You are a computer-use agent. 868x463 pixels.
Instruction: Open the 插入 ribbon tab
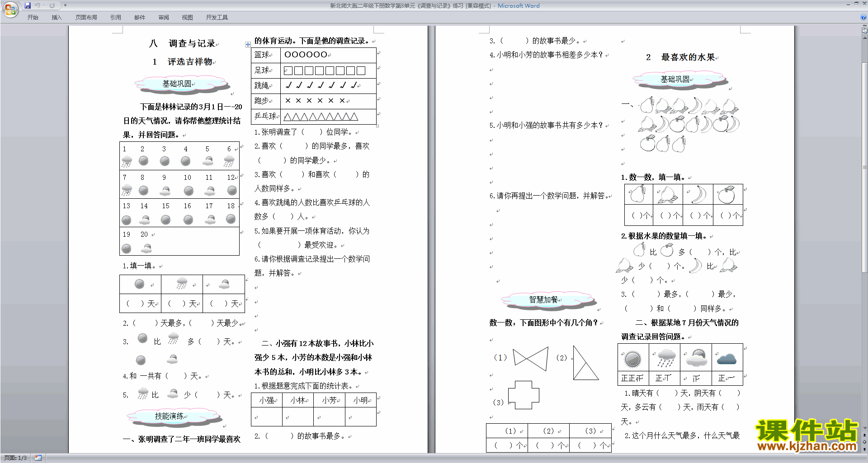57,18
